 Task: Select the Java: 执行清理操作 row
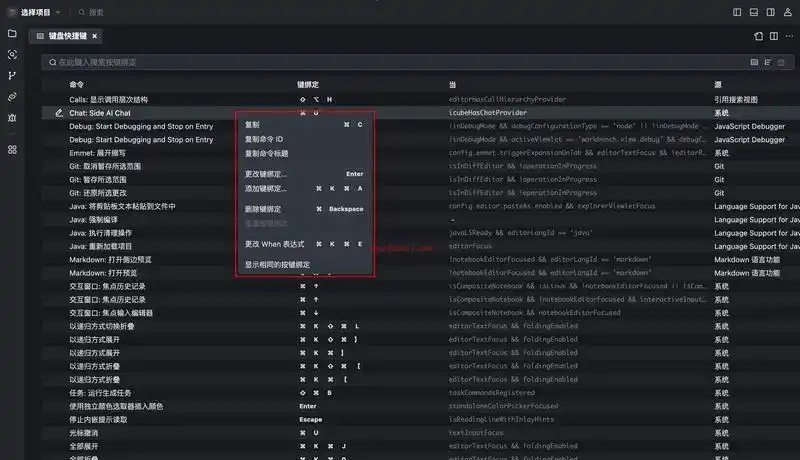pos(421,233)
